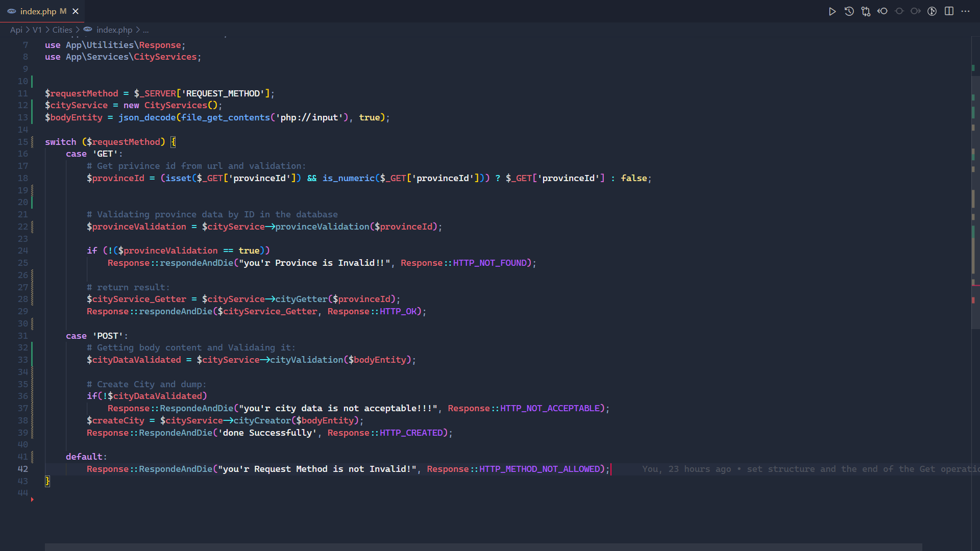
Task: Click the 'php://input' string
Action: [312, 118]
